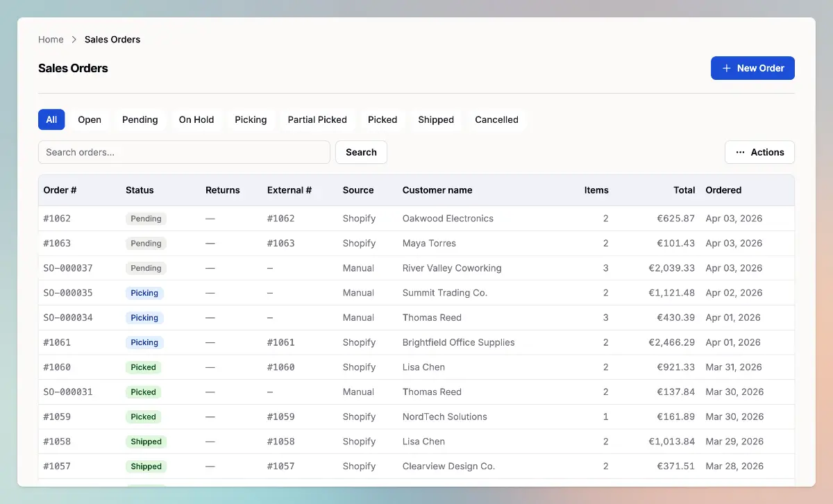Select customer Brightfield Office Supplies row
Screen dimensions: 833x504
pos(458,342)
